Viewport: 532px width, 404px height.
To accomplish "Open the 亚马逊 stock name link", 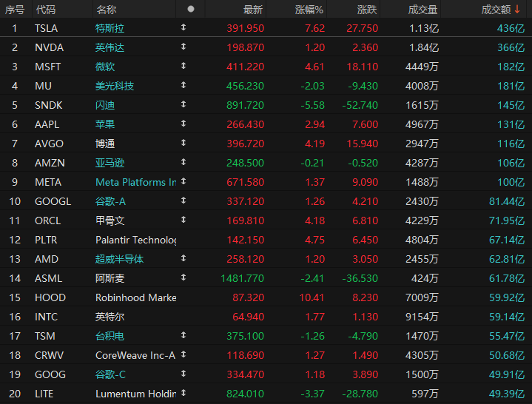I will pos(110,163).
